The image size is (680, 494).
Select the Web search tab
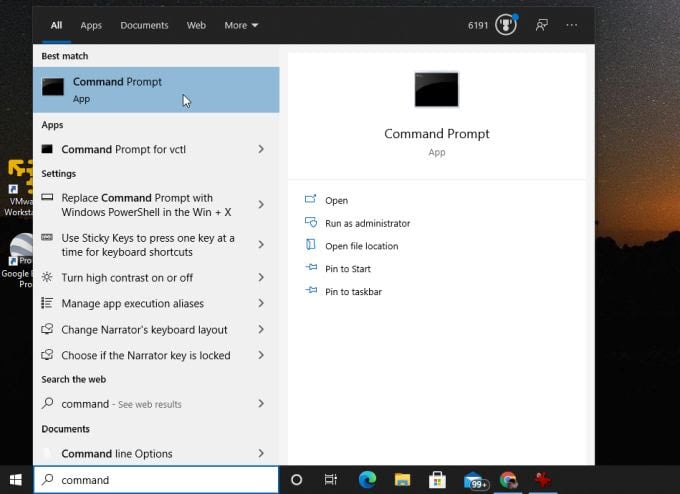click(196, 25)
